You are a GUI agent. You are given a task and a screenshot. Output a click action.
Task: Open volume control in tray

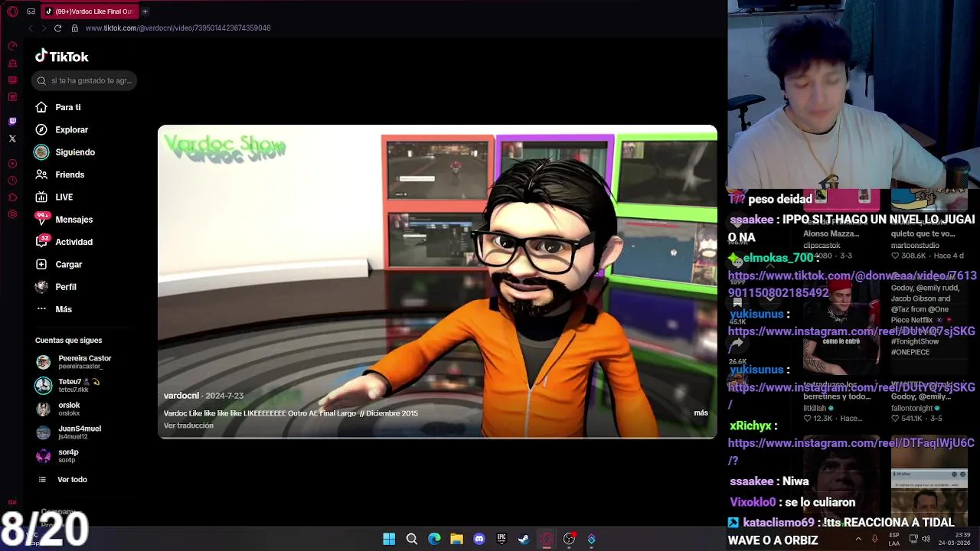click(926, 540)
